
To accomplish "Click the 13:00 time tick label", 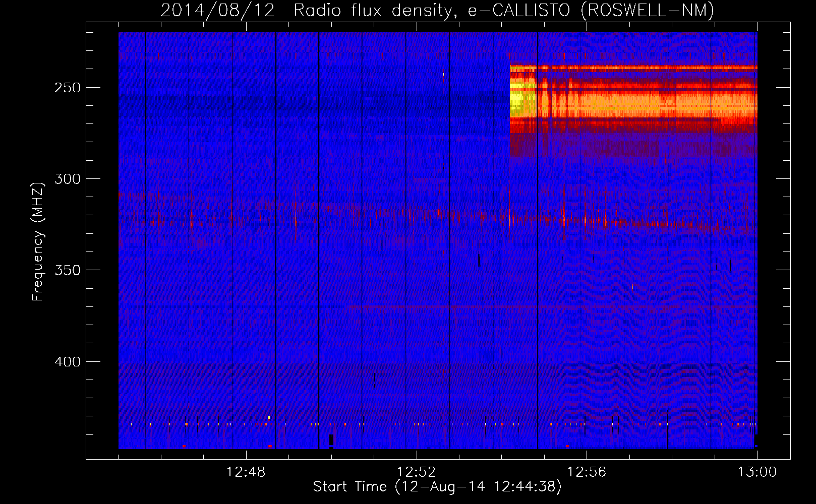I will [757, 472].
